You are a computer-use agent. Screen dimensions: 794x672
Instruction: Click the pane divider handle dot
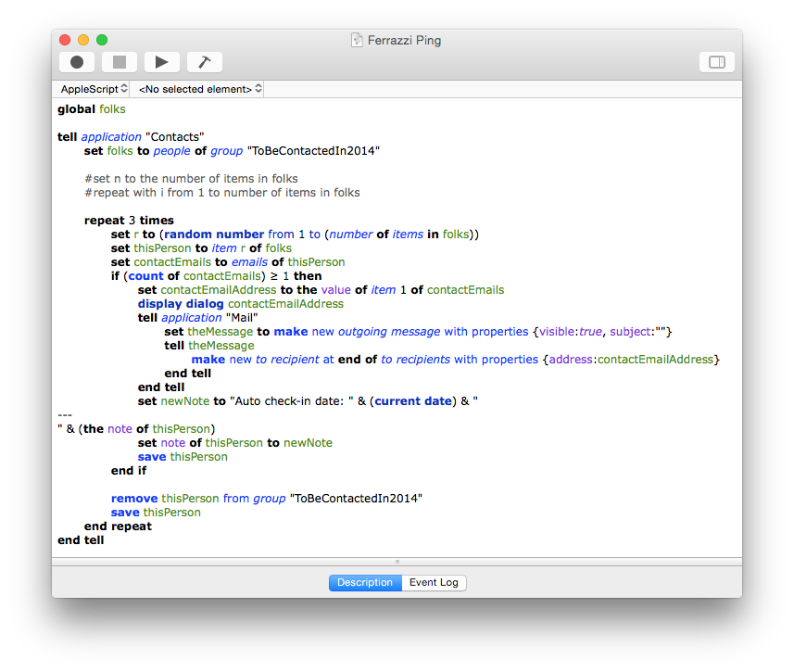tap(397, 561)
